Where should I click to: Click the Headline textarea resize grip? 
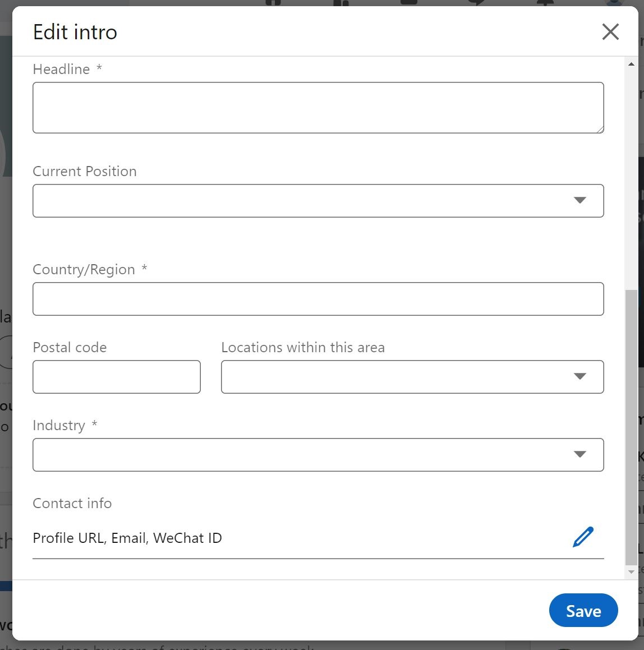pyautogui.click(x=600, y=129)
